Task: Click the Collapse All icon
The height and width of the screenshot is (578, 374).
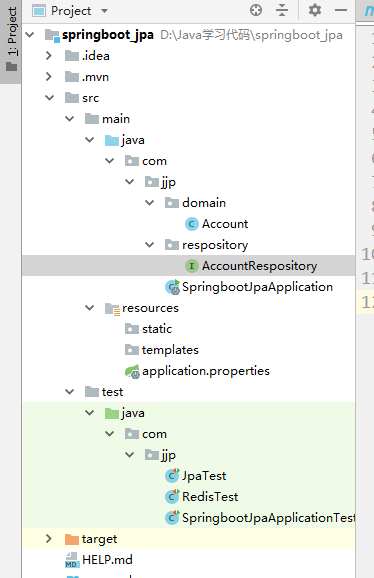Action: [x=282, y=10]
